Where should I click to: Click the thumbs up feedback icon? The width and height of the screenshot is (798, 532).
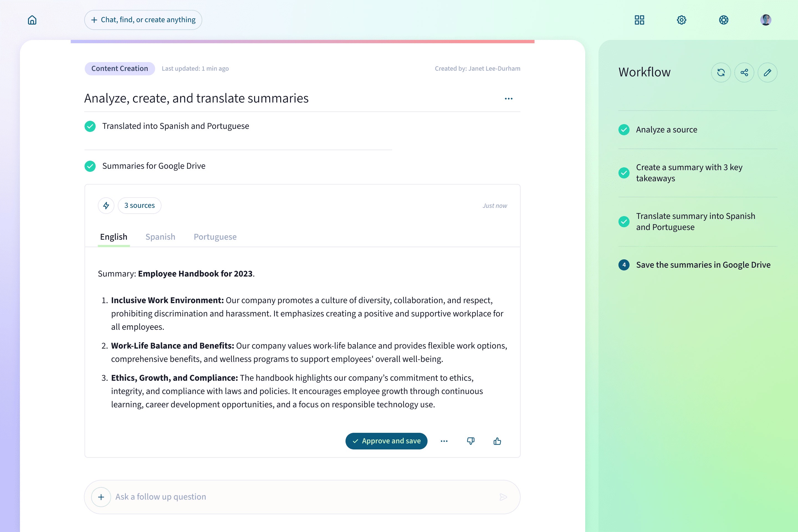(x=498, y=441)
